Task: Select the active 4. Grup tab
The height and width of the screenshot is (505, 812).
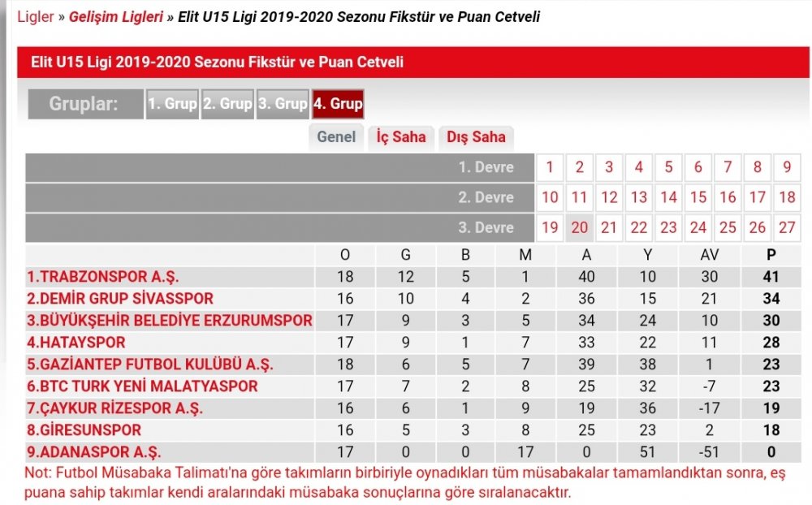Action: click(338, 104)
